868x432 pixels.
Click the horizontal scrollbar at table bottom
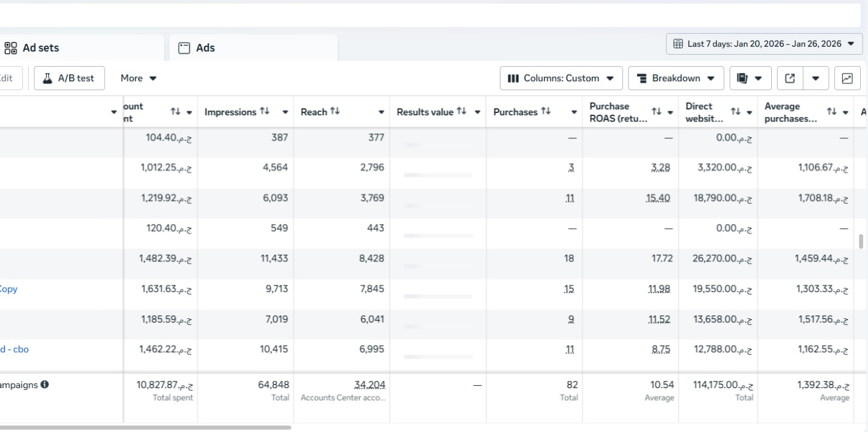[144, 427]
